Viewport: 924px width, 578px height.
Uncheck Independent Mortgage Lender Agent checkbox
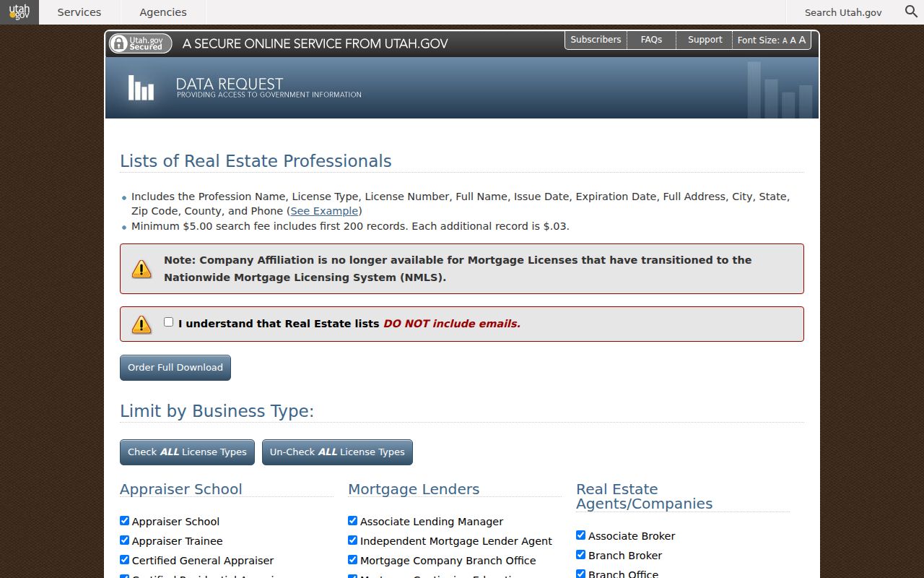click(352, 540)
